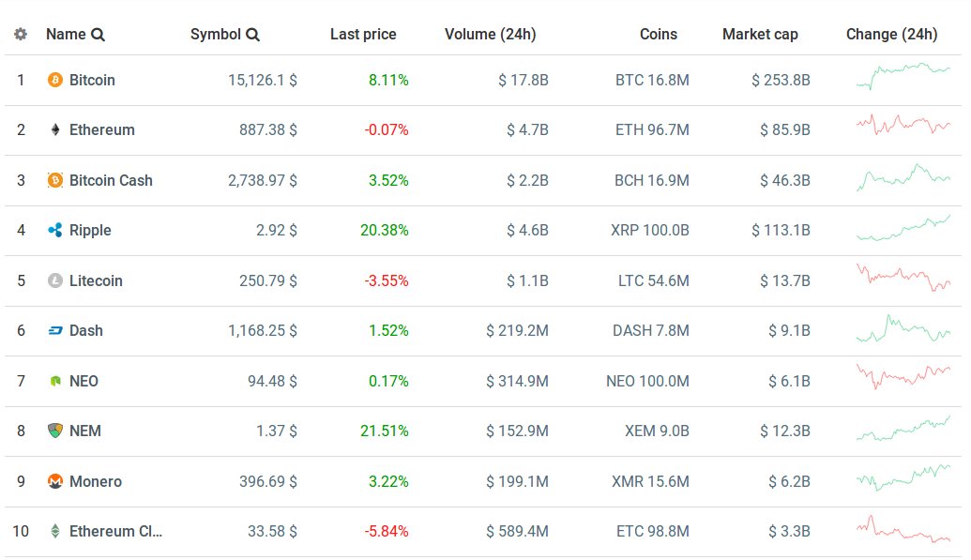This screenshot has width=971, height=560.
Task: Click Litecoin's -3.55% change value
Action: point(387,280)
